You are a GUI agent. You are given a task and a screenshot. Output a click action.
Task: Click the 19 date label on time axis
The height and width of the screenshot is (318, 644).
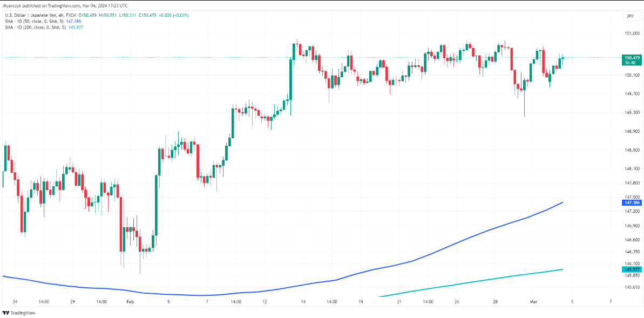click(361, 301)
